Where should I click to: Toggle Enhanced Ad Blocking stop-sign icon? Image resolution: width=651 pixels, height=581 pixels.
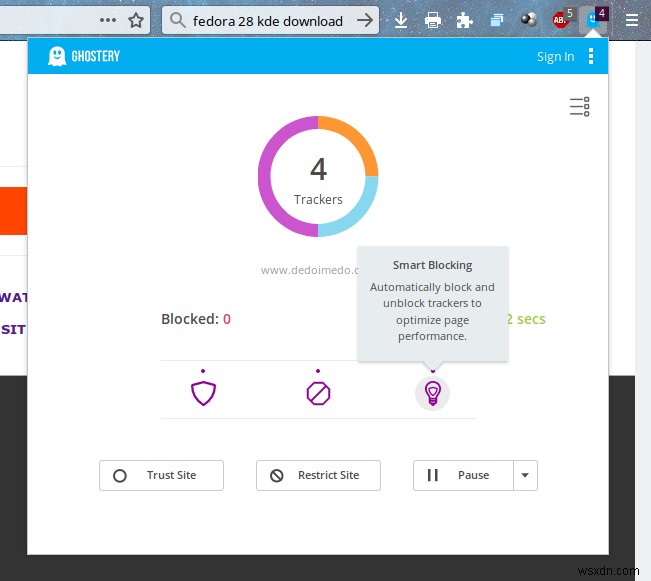(x=318, y=393)
